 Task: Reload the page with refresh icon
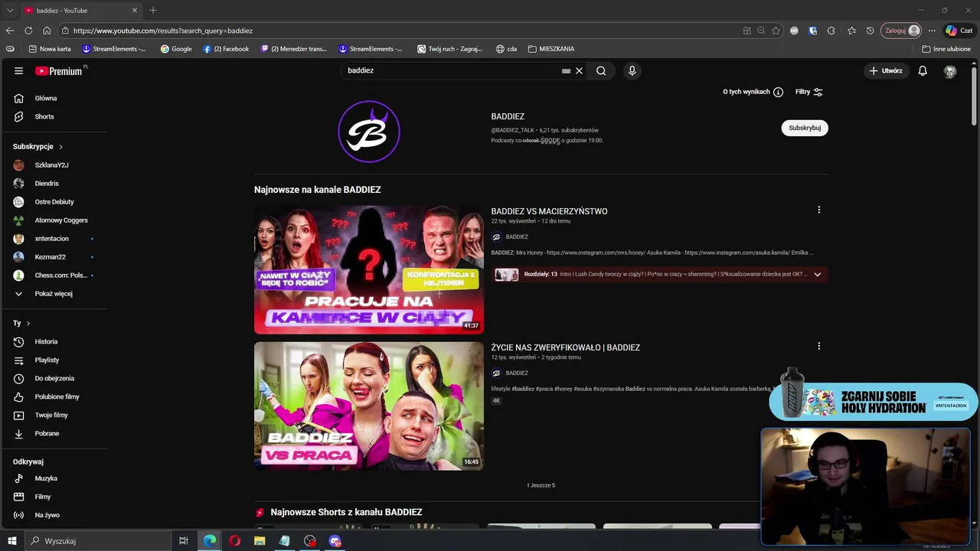point(28,31)
